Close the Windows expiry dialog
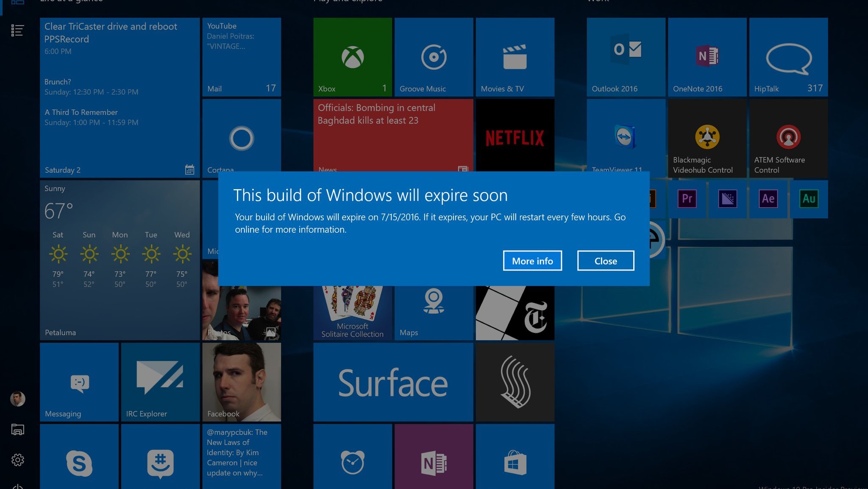This screenshot has height=489, width=868. [x=605, y=260]
